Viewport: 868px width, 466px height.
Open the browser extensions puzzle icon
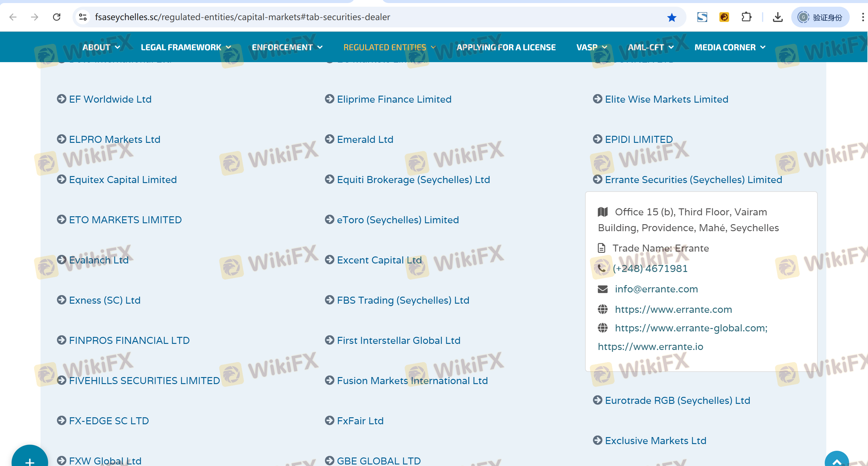pos(746,17)
